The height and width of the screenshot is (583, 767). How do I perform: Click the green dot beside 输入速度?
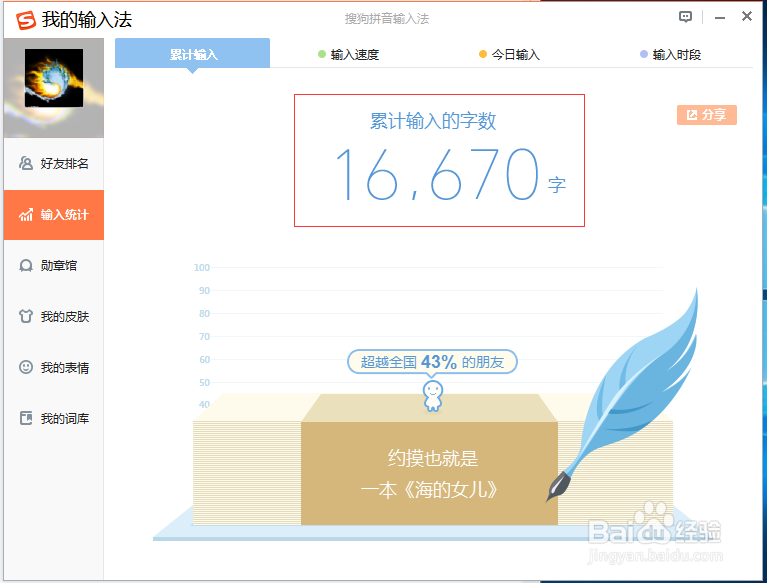(x=321, y=54)
